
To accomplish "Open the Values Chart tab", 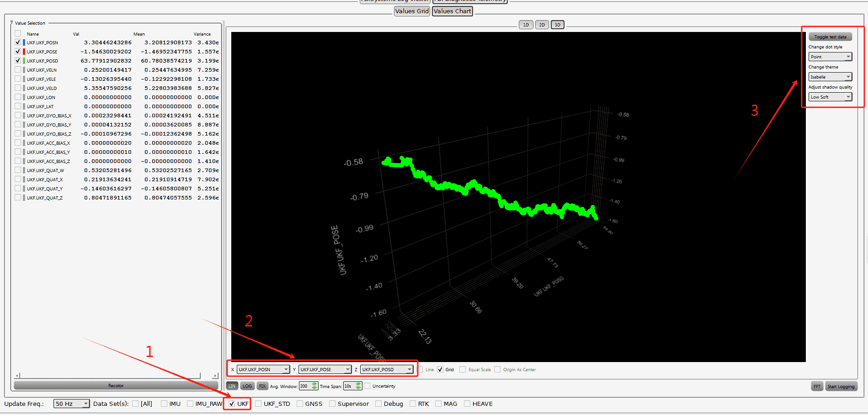I will click(x=453, y=11).
